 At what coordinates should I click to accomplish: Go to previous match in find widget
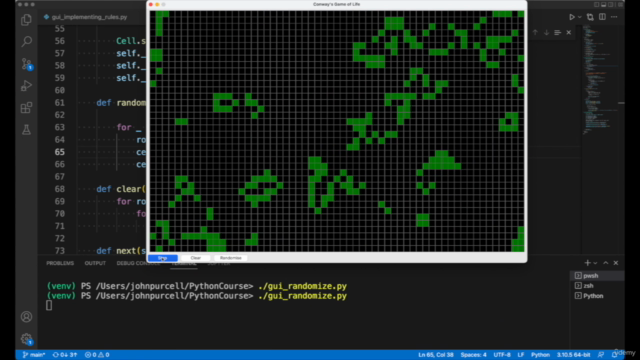[535, 32]
